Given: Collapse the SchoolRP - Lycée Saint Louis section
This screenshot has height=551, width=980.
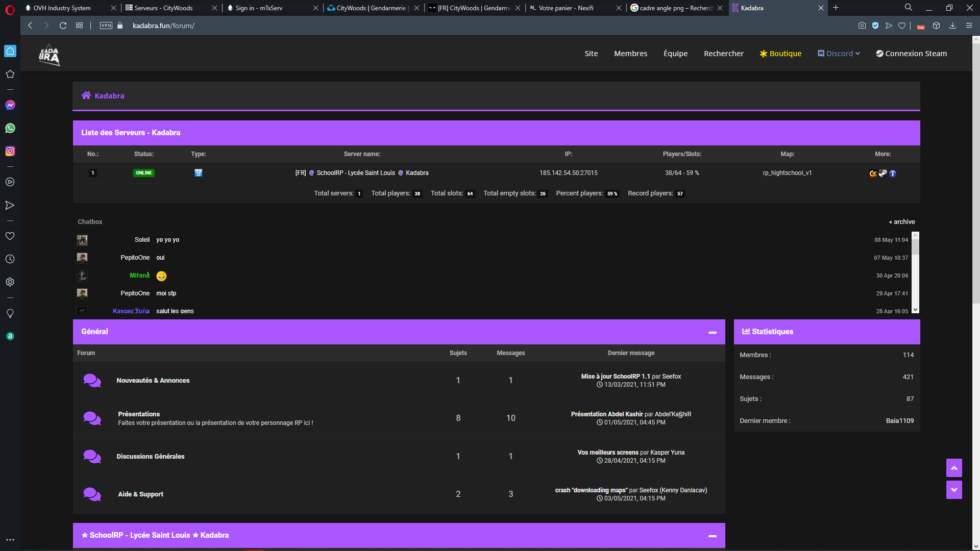Looking at the screenshot, I should [x=713, y=536].
